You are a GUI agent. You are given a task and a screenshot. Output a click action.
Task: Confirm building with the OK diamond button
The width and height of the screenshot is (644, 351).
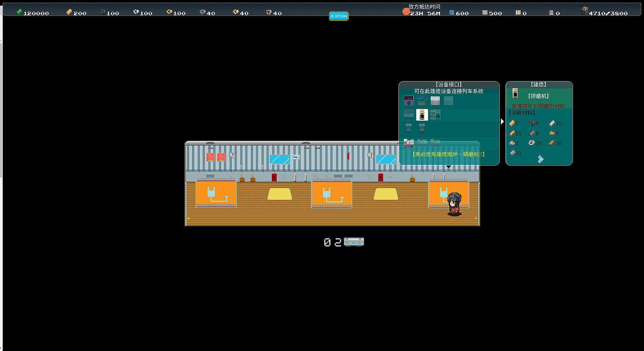(x=540, y=159)
